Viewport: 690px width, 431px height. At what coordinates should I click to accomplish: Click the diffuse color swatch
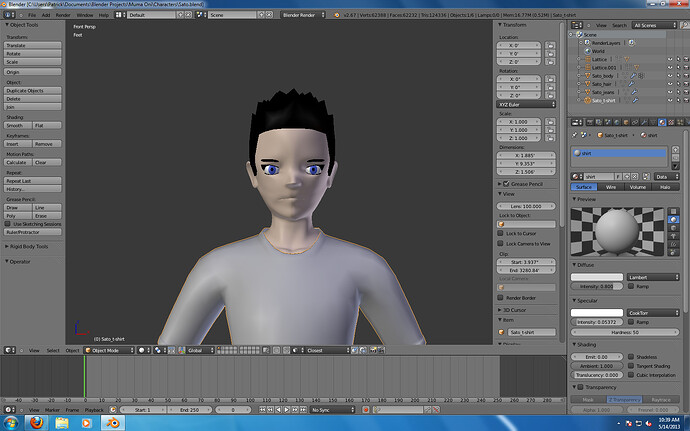[597, 277]
